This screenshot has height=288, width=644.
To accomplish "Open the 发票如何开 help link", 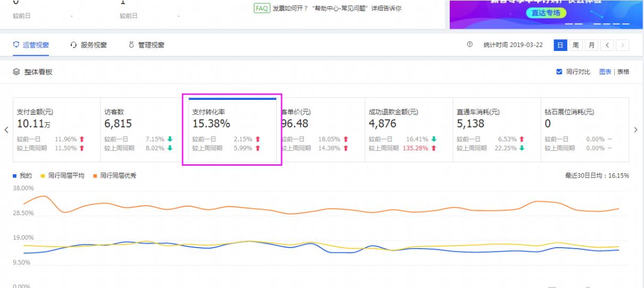I will 337,8.
